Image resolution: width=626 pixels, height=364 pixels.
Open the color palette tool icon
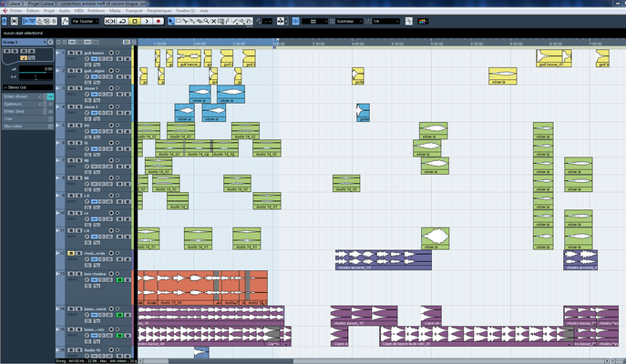click(x=423, y=21)
